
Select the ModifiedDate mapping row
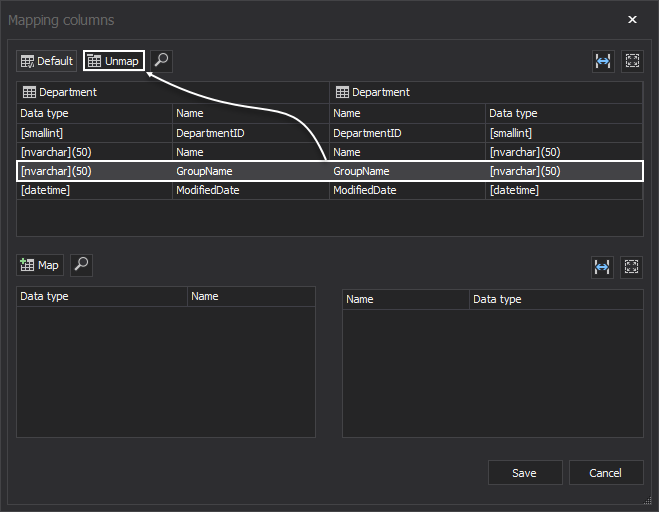(329, 190)
